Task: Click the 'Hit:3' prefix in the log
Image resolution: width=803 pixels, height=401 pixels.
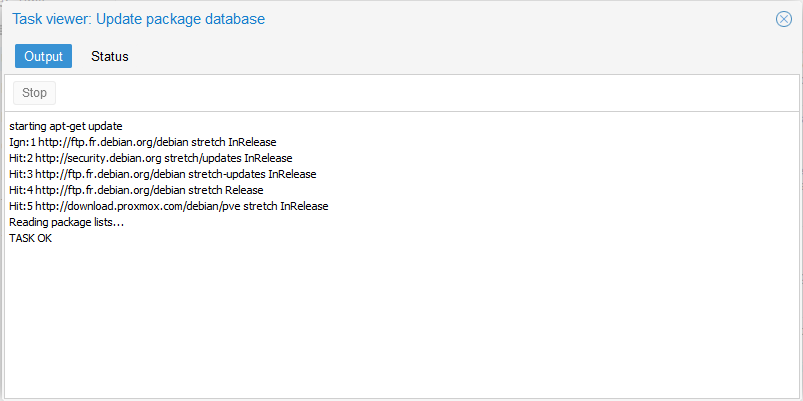Action: 22,174
